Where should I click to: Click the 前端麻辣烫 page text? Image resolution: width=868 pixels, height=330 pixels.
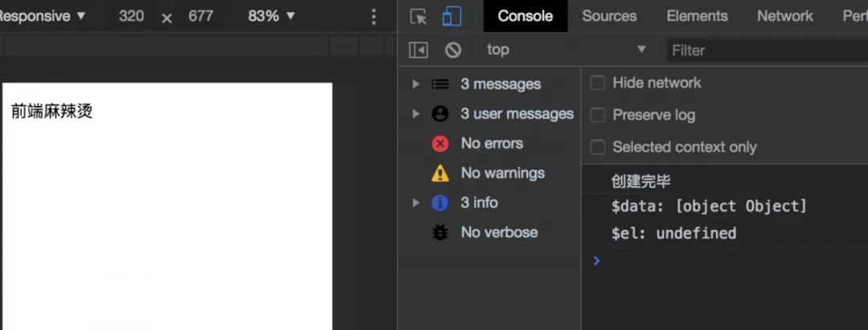tap(52, 112)
